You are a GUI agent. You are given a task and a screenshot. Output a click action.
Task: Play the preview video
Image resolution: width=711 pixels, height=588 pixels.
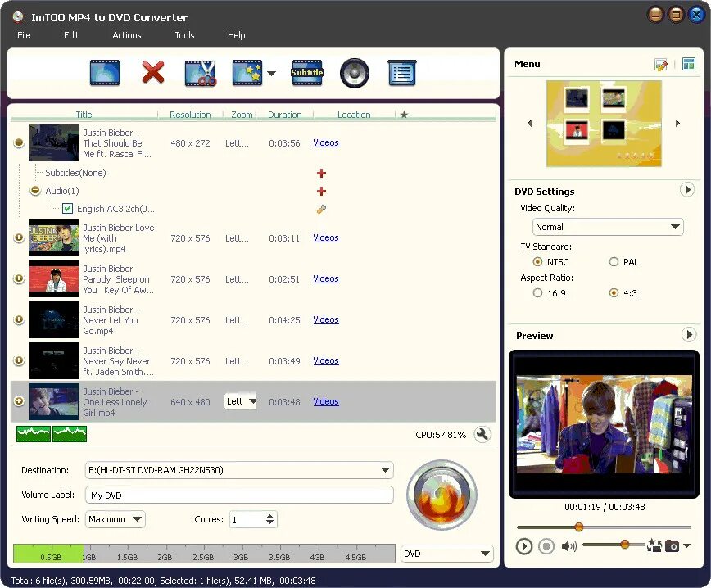(523, 546)
